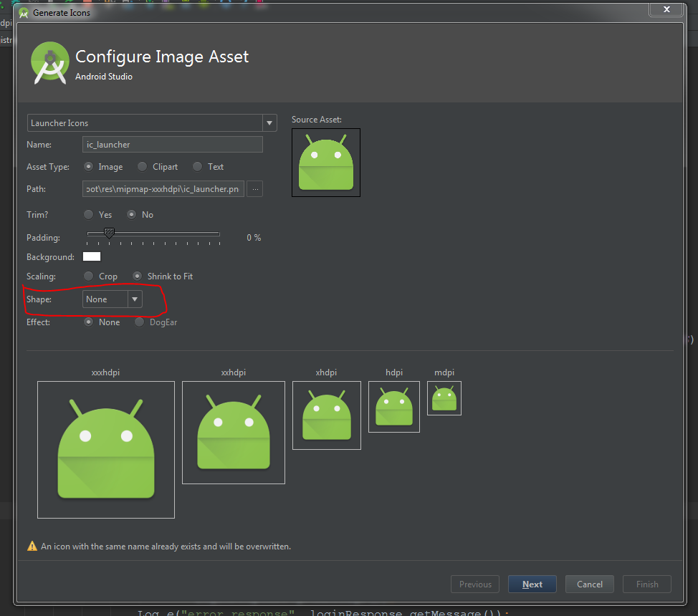Click inside the ic_launcher Name field

[x=172, y=144]
